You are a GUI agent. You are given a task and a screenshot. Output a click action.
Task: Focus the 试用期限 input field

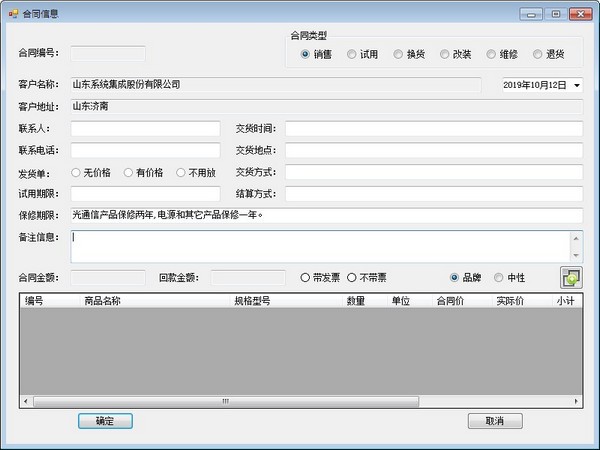tap(145, 194)
